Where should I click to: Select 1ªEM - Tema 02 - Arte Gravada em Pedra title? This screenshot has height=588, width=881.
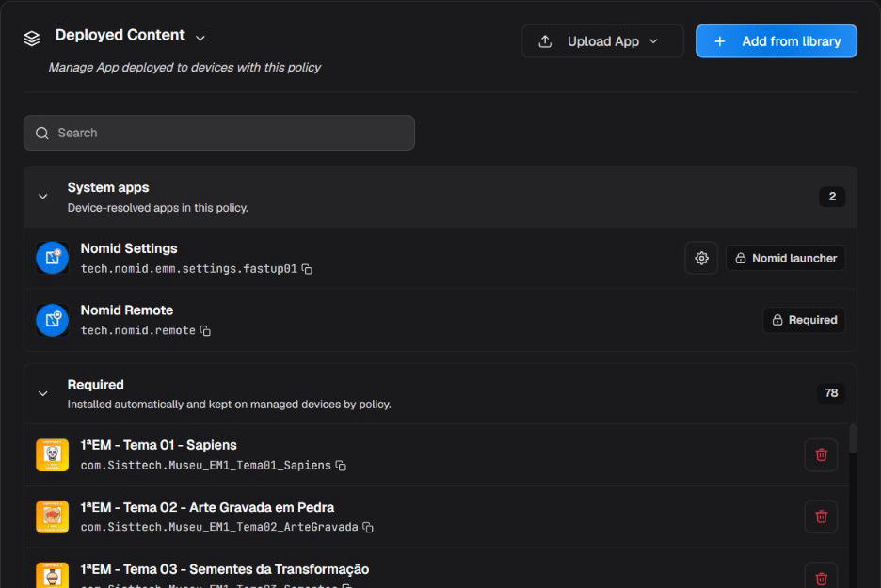tap(207, 507)
